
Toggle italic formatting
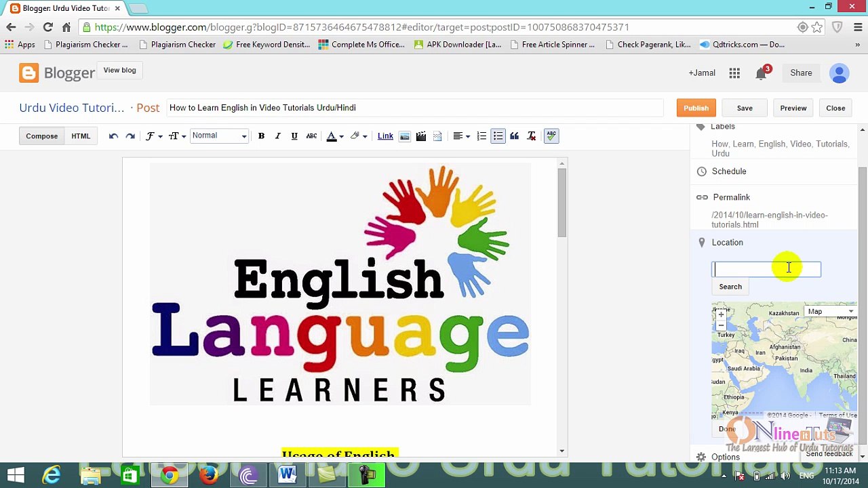click(x=277, y=136)
